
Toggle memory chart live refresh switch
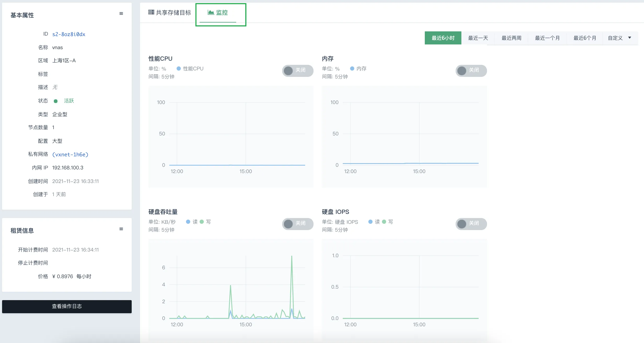471,70
